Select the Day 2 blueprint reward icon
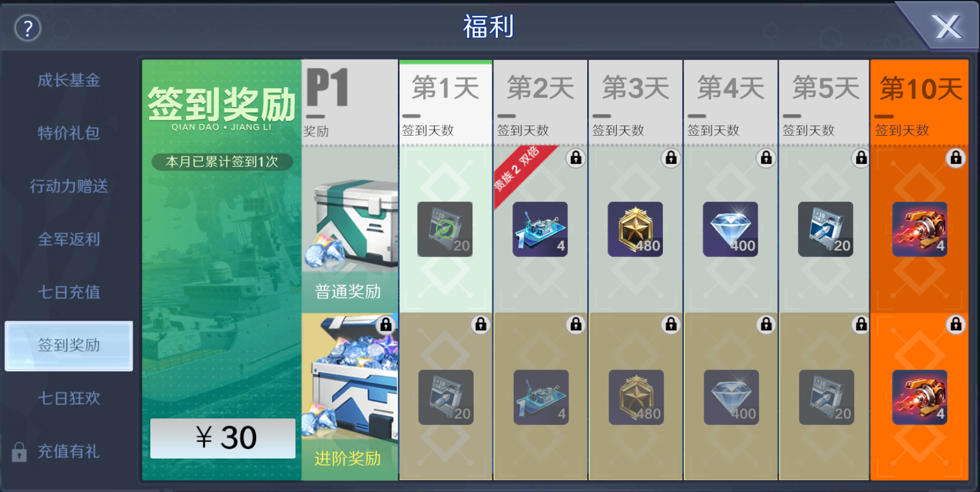Viewport: 980px width, 492px height. (x=540, y=229)
